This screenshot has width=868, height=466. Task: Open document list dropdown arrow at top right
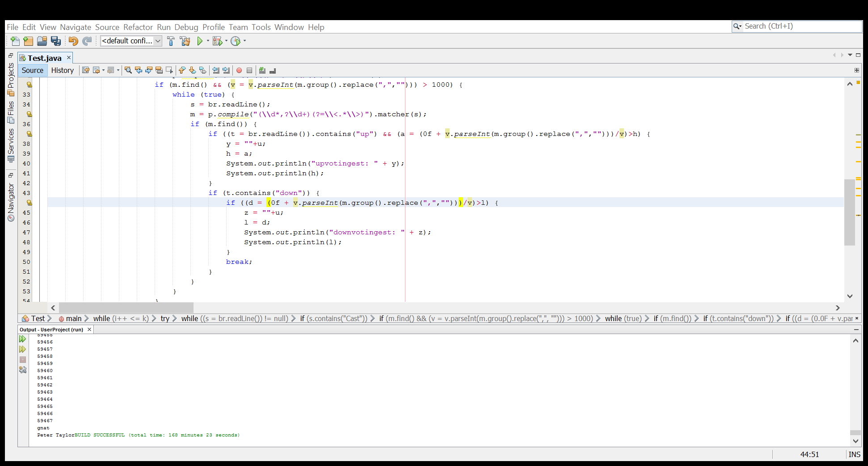(x=850, y=55)
